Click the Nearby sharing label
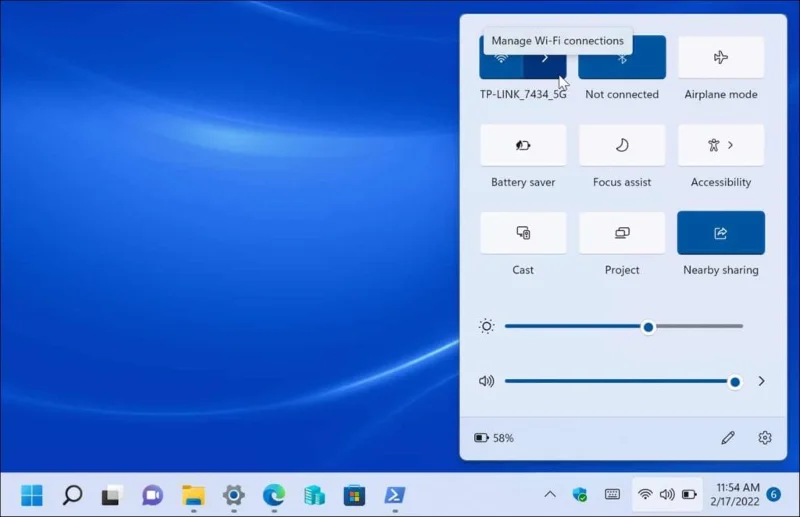Screen dimensions: 800x517 pos(721,270)
